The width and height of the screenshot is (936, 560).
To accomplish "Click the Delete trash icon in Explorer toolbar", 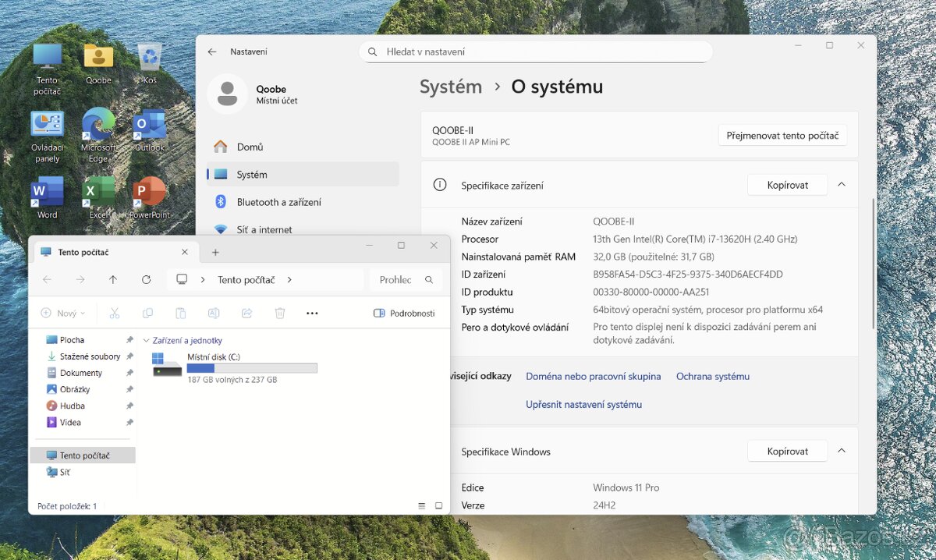I will point(280,314).
